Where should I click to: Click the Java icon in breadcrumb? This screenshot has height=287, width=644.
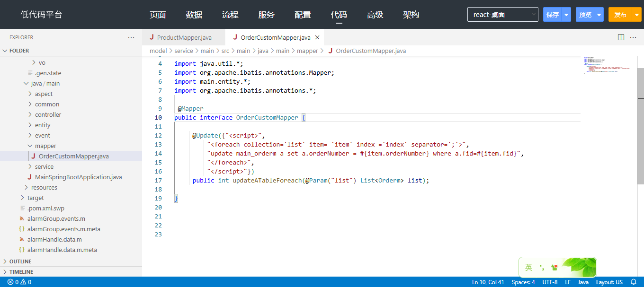tap(330, 51)
